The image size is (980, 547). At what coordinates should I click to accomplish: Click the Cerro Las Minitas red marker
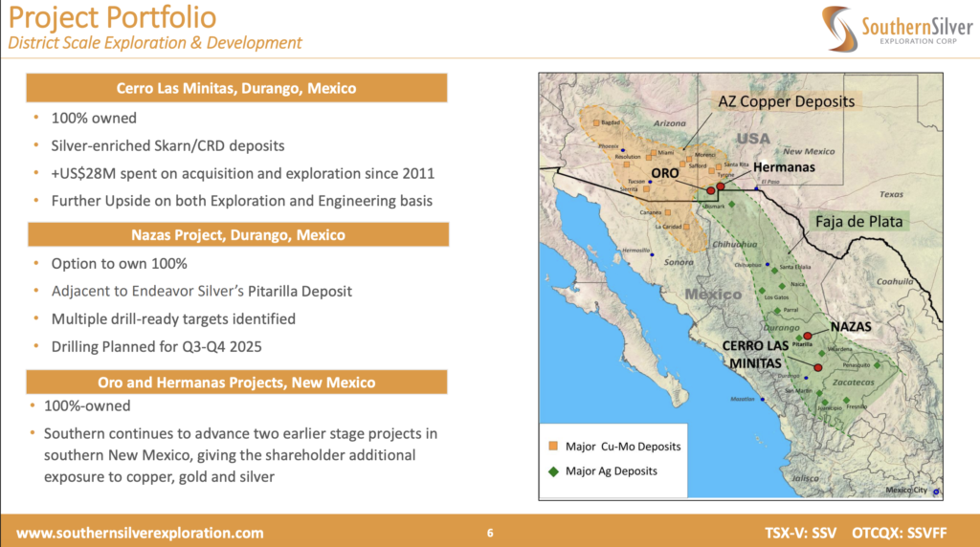coord(818,367)
